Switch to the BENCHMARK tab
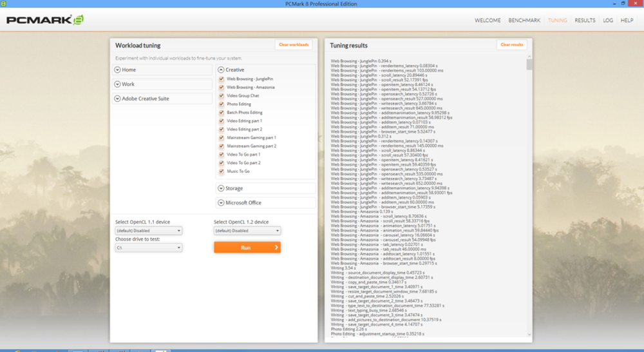The height and width of the screenshot is (352, 644). tap(524, 20)
